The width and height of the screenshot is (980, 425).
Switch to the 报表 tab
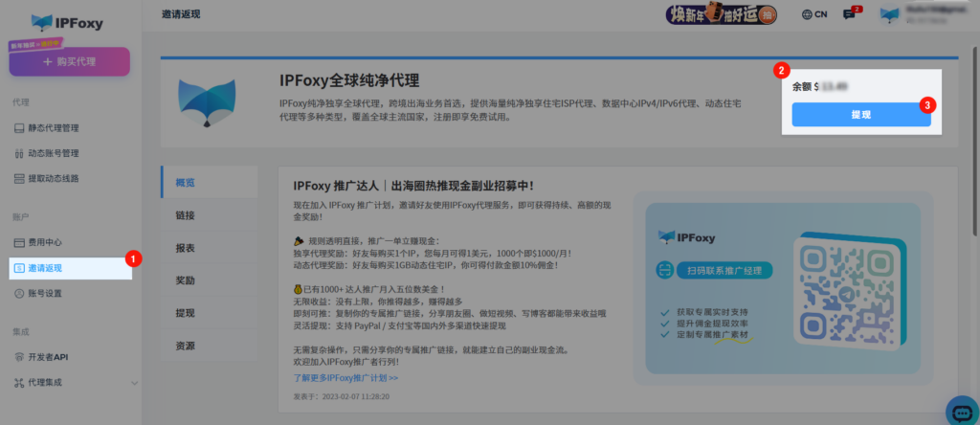[186, 248]
